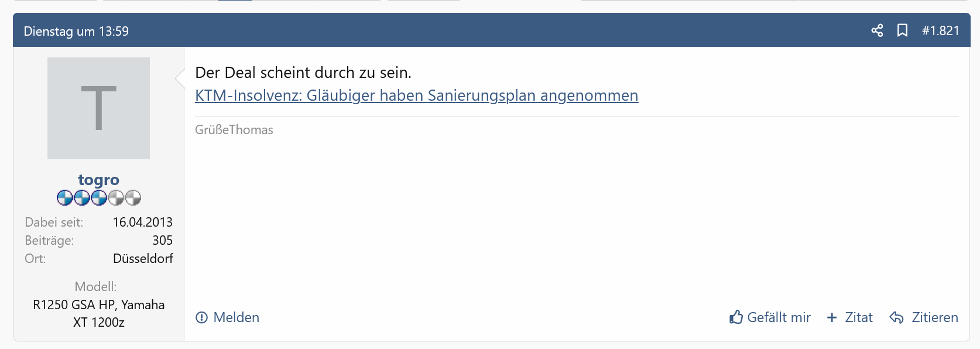The image size is (980, 349).
Task: Click the join date 16.04.2013
Action: coord(143,222)
